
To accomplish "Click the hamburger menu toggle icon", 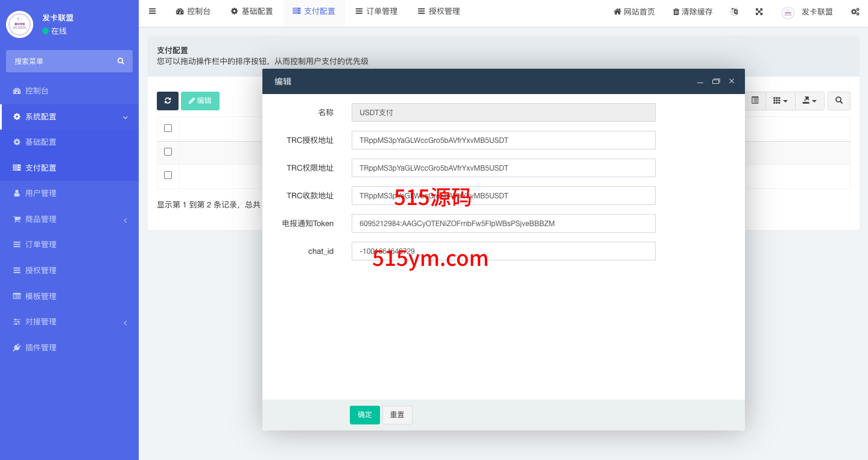I will pyautogui.click(x=152, y=11).
